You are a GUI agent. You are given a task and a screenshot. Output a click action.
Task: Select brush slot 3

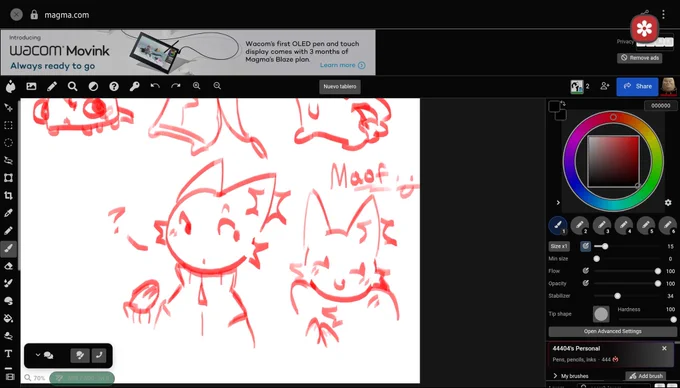pos(602,225)
